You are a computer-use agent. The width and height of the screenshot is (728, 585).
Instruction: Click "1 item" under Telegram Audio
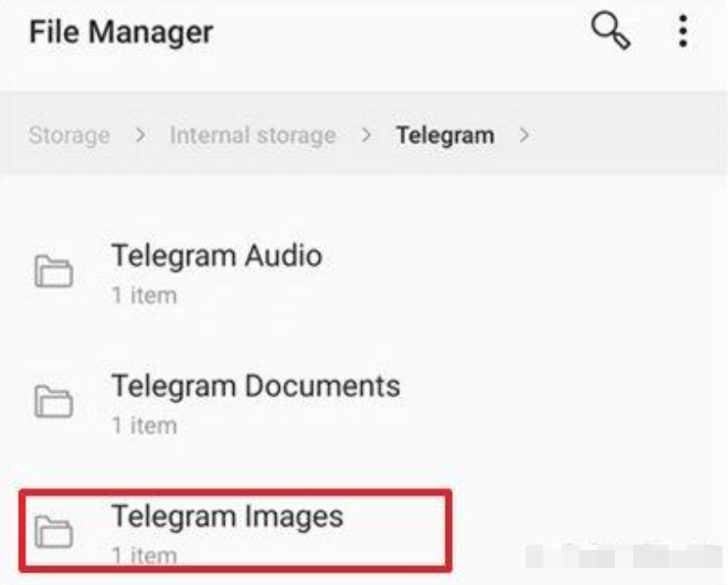(x=144, y=295)
